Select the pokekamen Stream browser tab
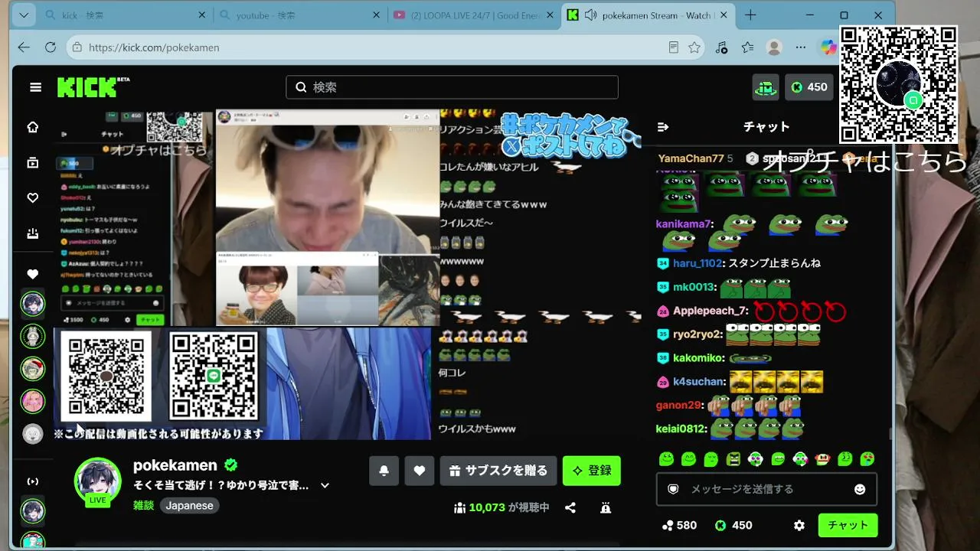 (648, 15)
